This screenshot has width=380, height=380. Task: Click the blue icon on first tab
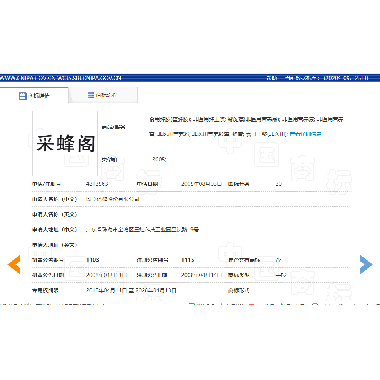pos(22,96)
